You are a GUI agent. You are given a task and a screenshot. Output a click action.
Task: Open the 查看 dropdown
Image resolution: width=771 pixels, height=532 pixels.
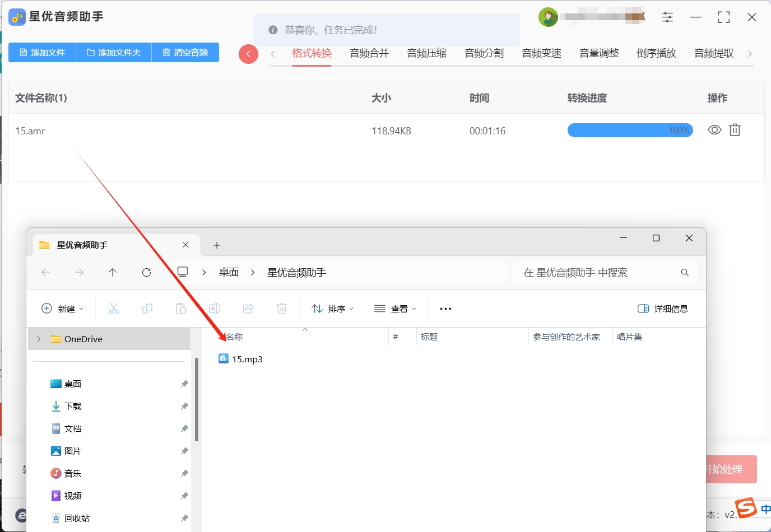[396, 309]
